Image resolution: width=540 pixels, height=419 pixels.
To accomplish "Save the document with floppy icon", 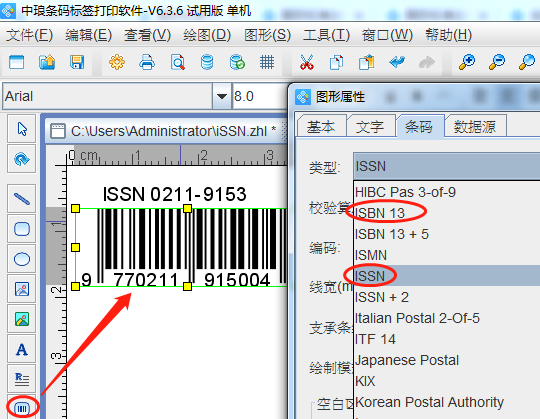I will click(77, 62).
